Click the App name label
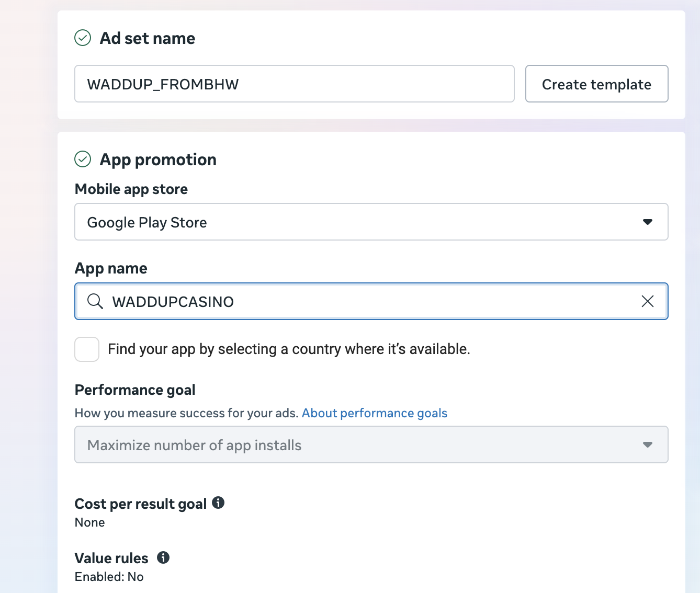The height and width of the screenshot is (593, 700). (111, 268)
